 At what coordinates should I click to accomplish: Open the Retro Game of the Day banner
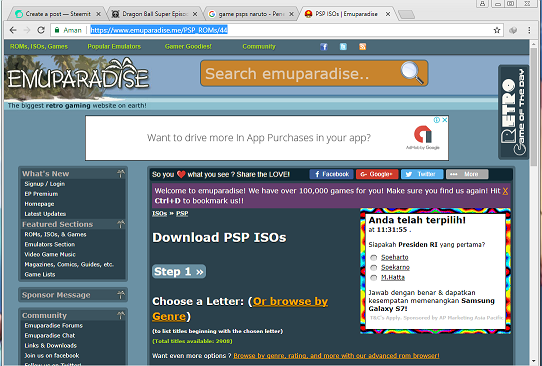point(513,112)
